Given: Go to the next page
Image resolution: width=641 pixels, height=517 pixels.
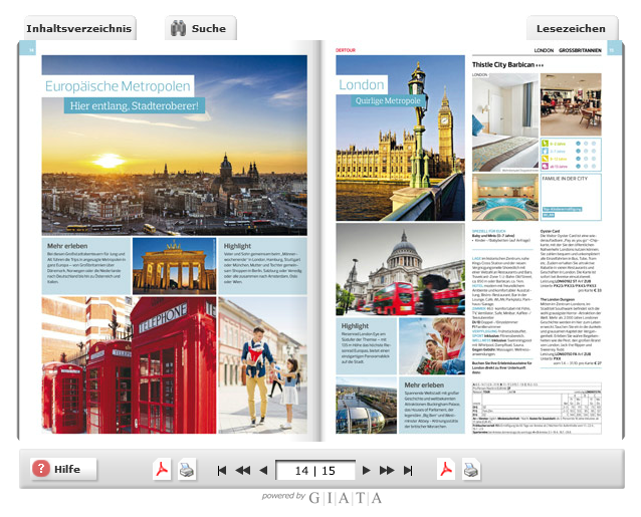Looking at the screenshot, I should tap(366, 470).
